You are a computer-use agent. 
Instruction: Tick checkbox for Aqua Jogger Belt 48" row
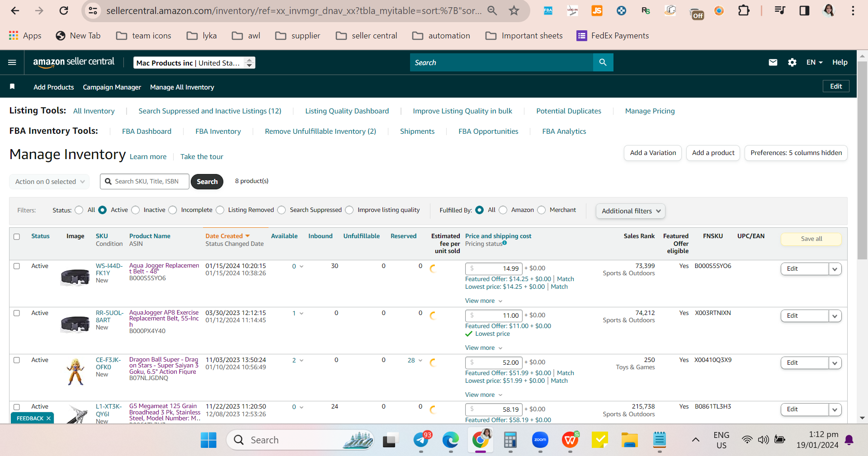click(x=17, y=266)
